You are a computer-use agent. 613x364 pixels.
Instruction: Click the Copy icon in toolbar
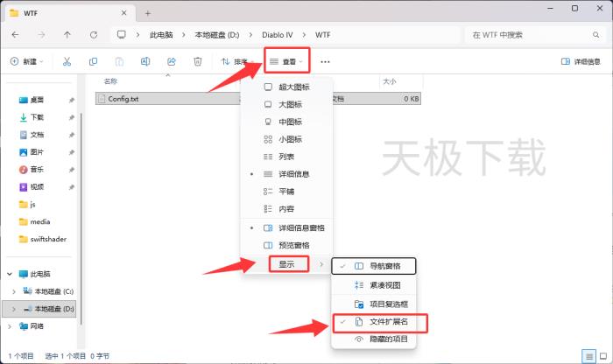(94, 61)
